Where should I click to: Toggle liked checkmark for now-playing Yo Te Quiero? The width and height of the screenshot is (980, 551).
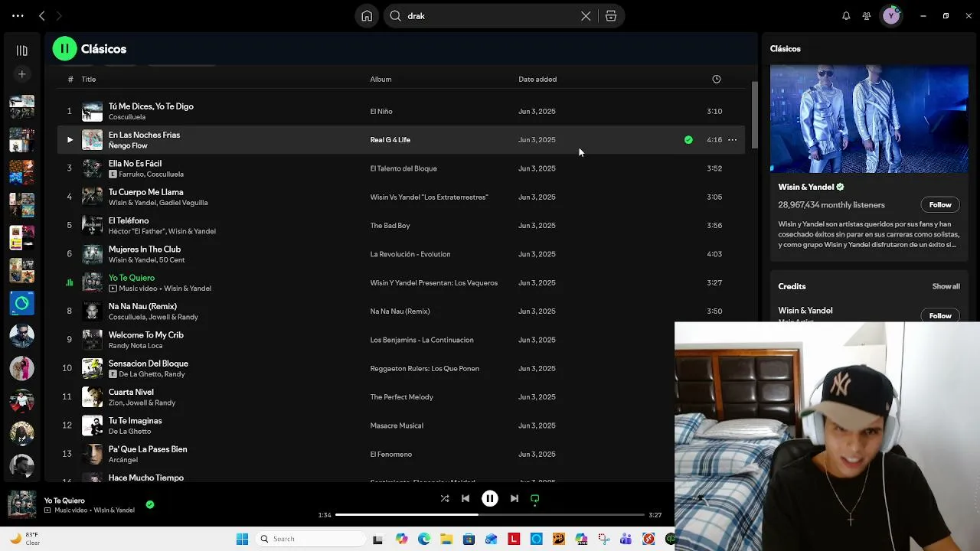(x=150, y=504)
